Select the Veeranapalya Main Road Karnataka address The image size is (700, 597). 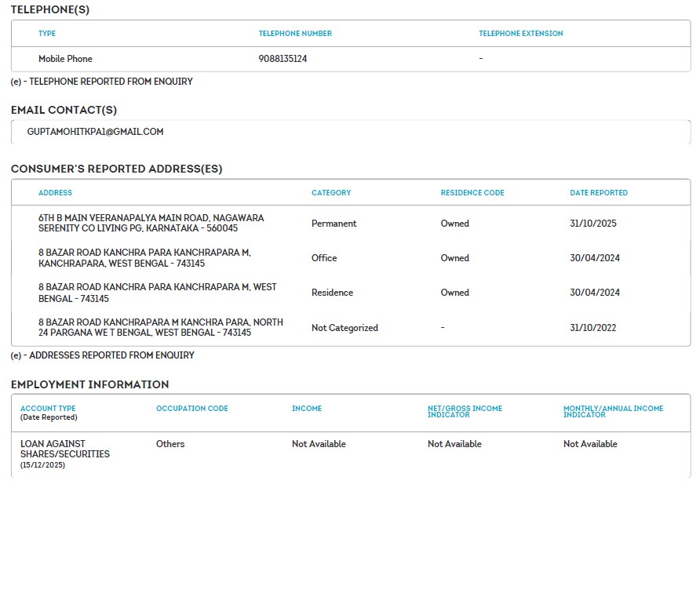(x=151, y=224)
